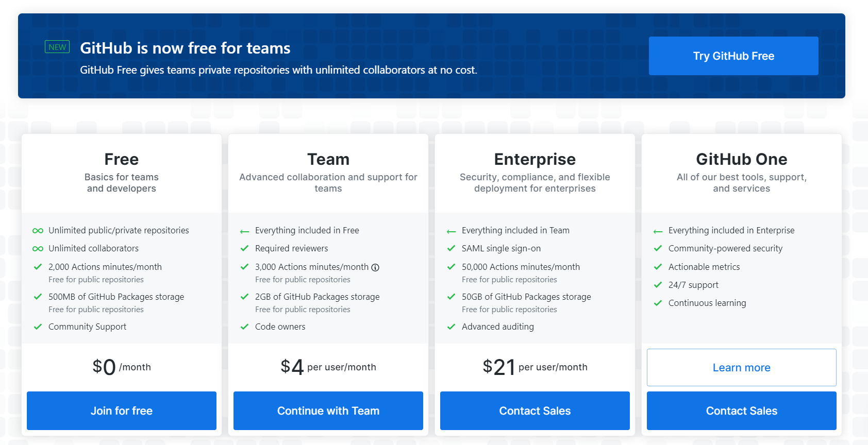Click 'Everything included in Free' text
Image resolution: width=868 pixels, height=445 pixels.
point(307,230)
